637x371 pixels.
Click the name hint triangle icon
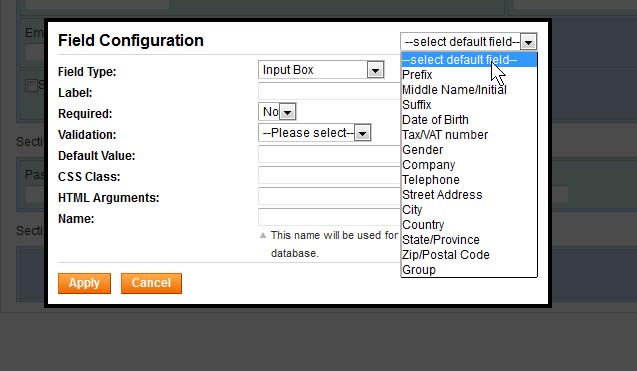[x=263, y=235]
